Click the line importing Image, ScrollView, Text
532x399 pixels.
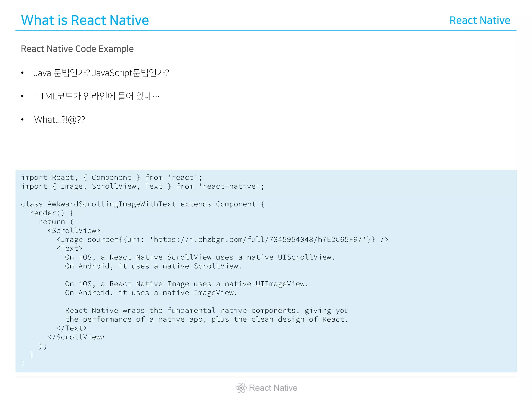142,186
